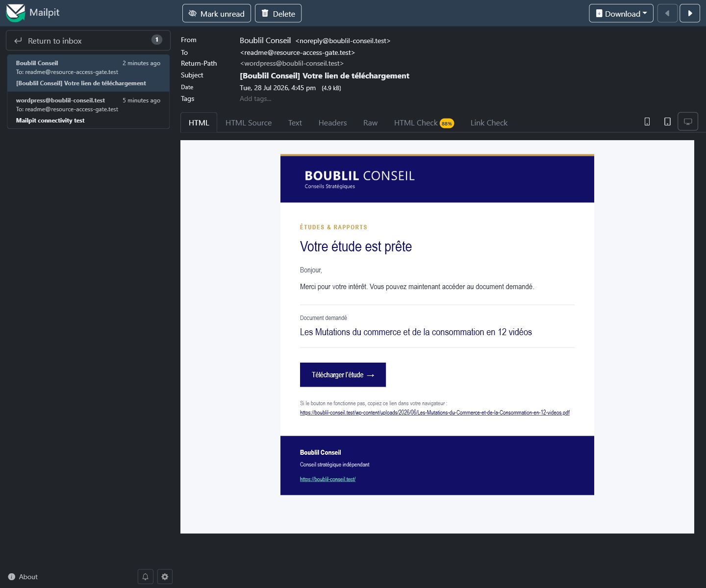The height and width of the screenshot is (588, 706).
Task: Go to the previous message arrow
Action: tap(667, 13)
